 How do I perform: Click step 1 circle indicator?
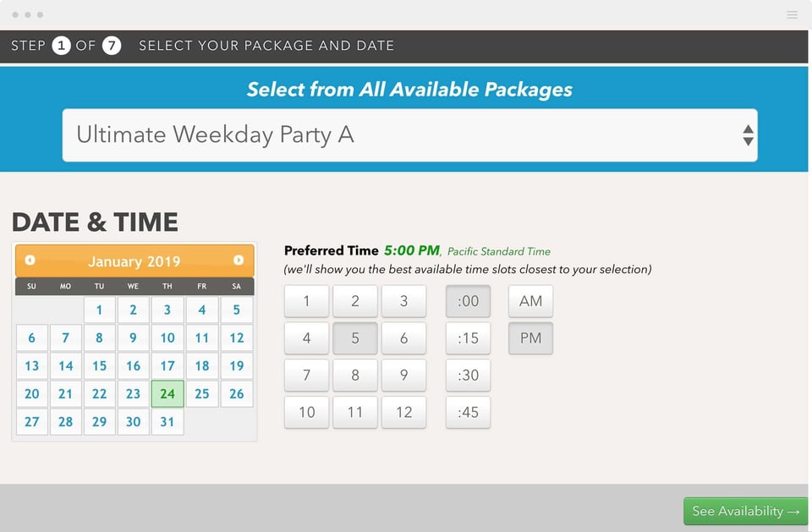coord(61,46)
